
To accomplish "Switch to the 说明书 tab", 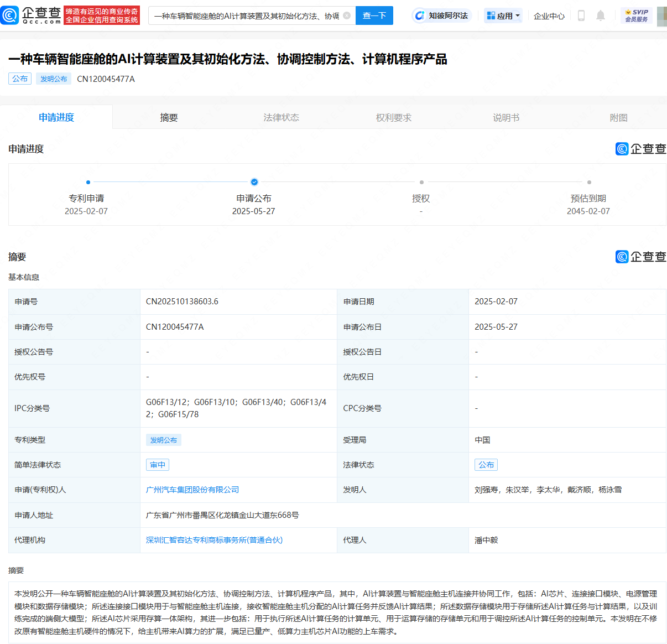I will pos(506,117).
